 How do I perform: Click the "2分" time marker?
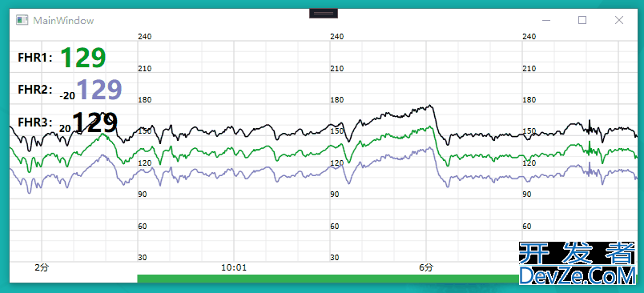point(42,268)
